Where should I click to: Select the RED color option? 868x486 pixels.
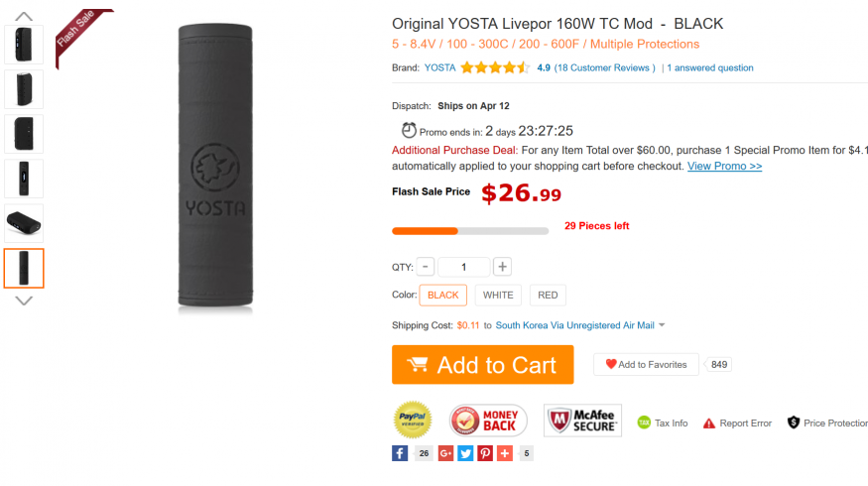point(548,295)
